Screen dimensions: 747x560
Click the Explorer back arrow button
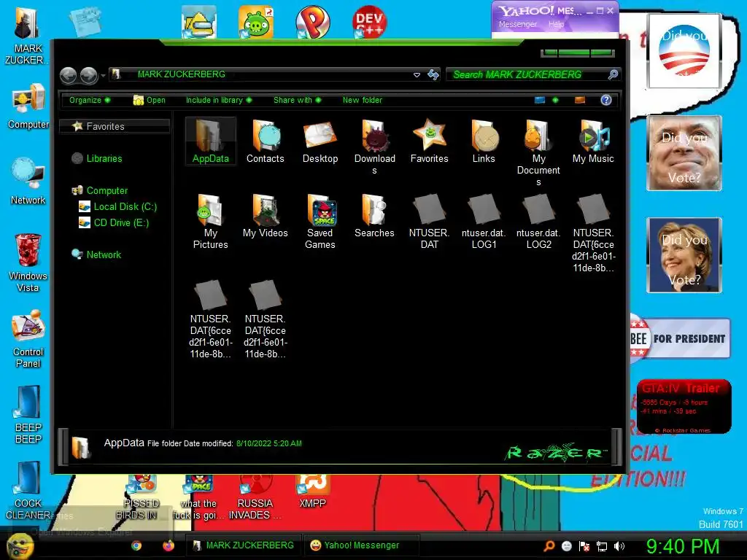(68, 75)
